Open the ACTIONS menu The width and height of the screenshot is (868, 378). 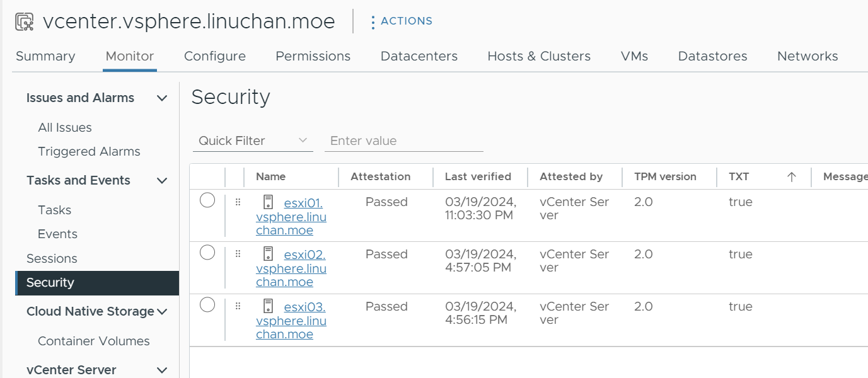[x=402, y=21]
